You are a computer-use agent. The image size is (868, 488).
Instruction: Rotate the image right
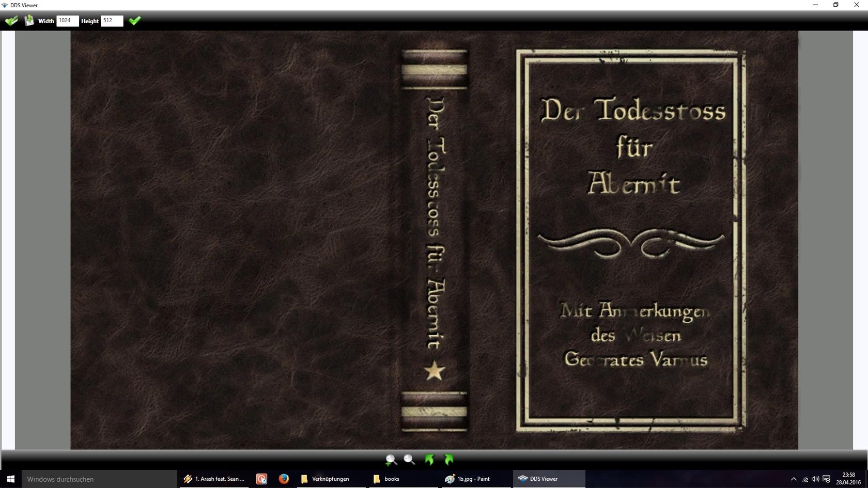448,460
